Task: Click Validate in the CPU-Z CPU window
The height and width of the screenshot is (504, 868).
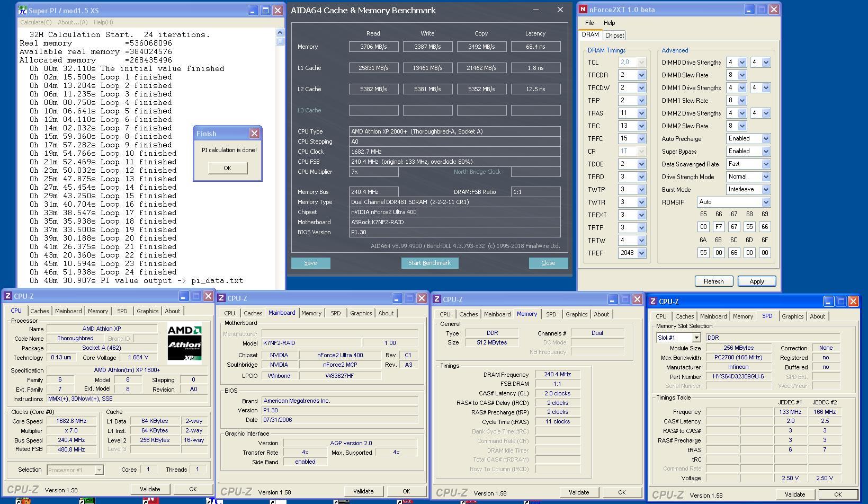Action: point(150,489)
